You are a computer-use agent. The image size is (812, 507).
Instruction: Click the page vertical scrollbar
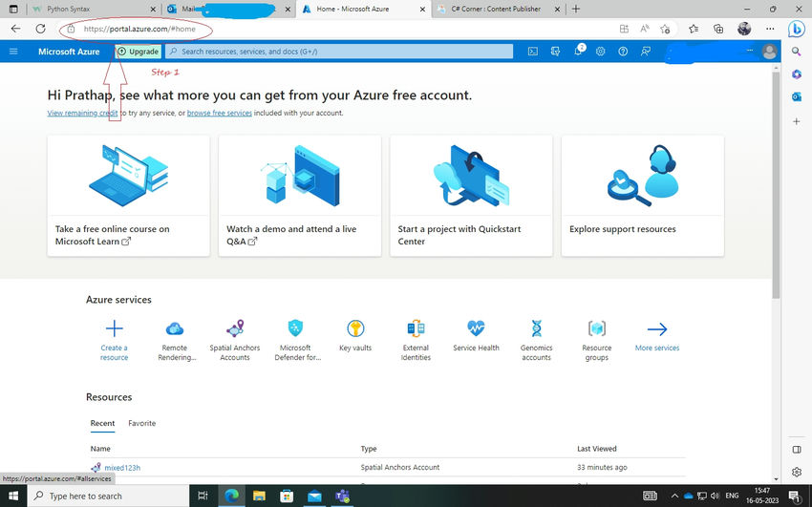[776, 184]
